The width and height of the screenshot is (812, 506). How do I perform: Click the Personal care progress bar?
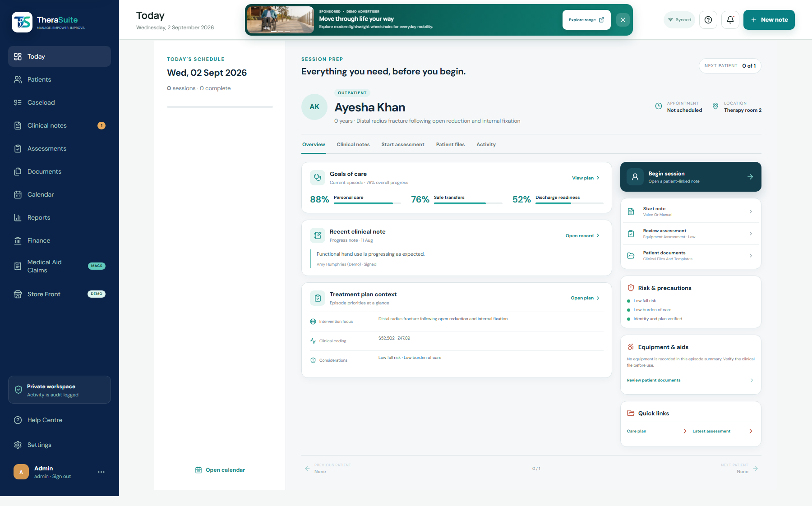coord(367,203)
